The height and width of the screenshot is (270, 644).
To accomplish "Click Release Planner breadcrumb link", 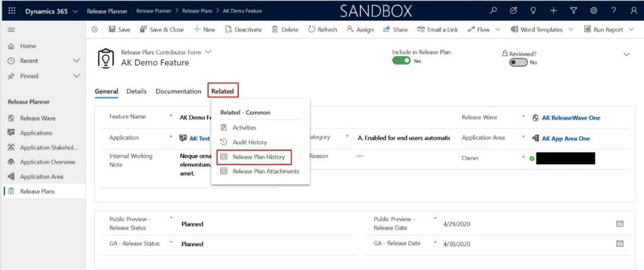I will click(153, 11).
